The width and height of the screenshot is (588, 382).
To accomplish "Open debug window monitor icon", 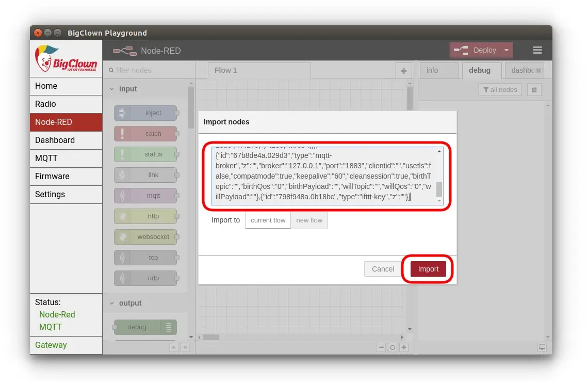I will click(x=542, y=347).
